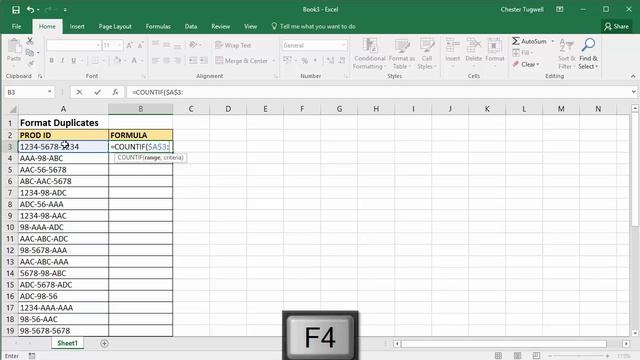Click cell containing ABC-AAC-5678

tap(63, 181)
